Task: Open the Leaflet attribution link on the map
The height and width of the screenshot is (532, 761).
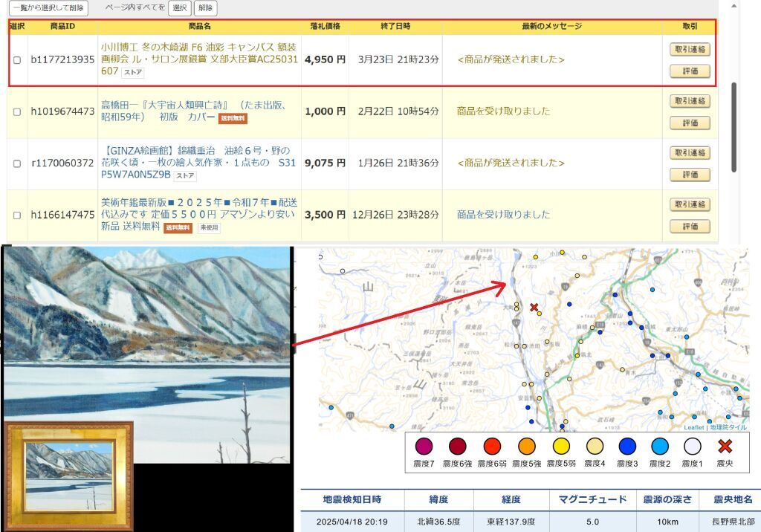Action: 693,427
